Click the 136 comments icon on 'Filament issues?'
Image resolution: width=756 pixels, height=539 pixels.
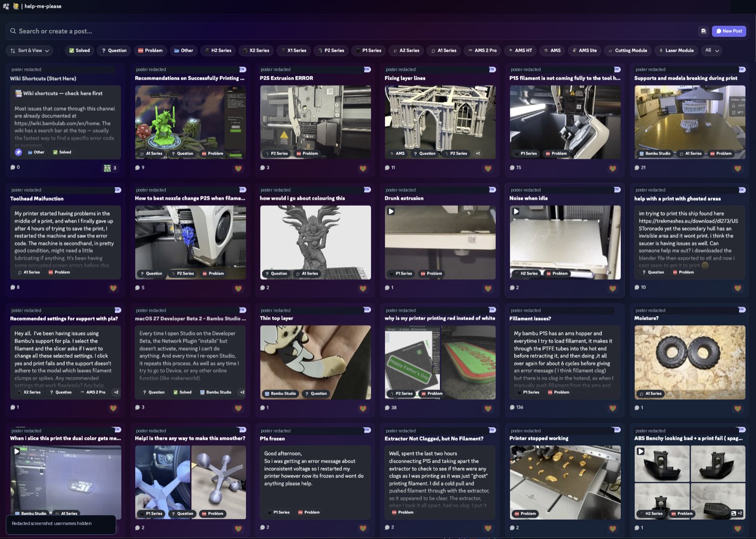(x=512, y=408)
